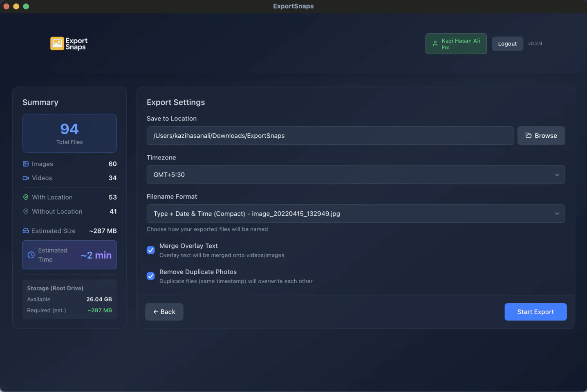Click the Estimated Size drive icon

[25, 231]
